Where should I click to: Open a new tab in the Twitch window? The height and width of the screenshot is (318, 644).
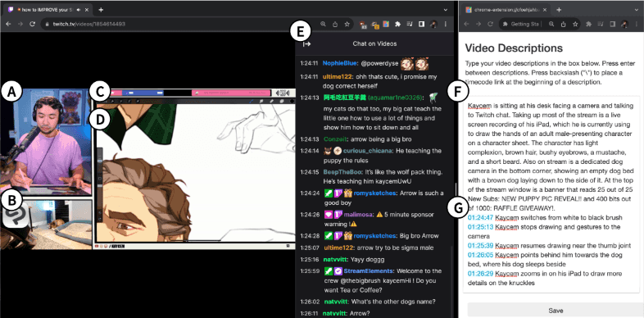tap(101, 10)
